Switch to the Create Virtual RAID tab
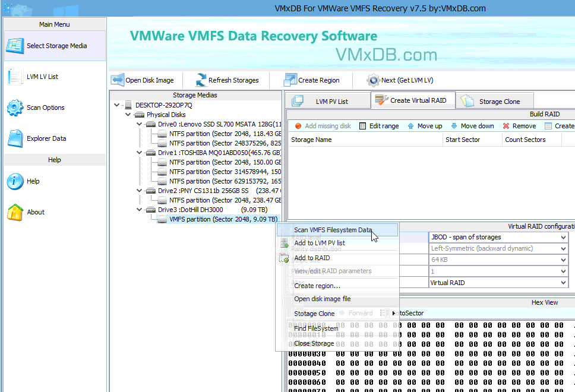This screenshot has width=575, height=392. pos(413,100)
